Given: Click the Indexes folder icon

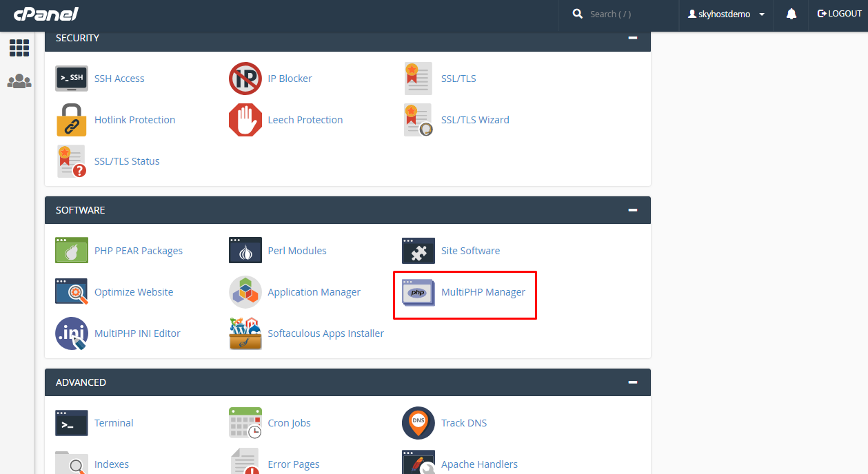Looking at the screenshot, I should coord(72,462).
